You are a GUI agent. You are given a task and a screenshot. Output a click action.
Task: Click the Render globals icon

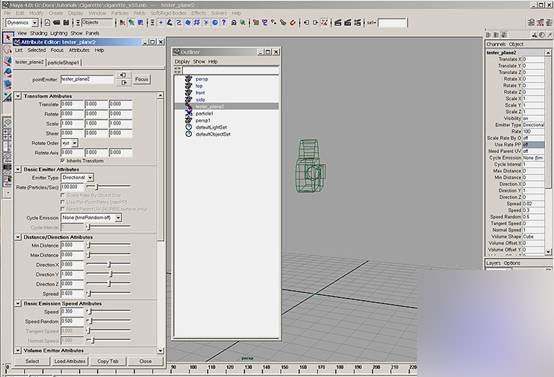pyautogui.click(x=358, y=23)
